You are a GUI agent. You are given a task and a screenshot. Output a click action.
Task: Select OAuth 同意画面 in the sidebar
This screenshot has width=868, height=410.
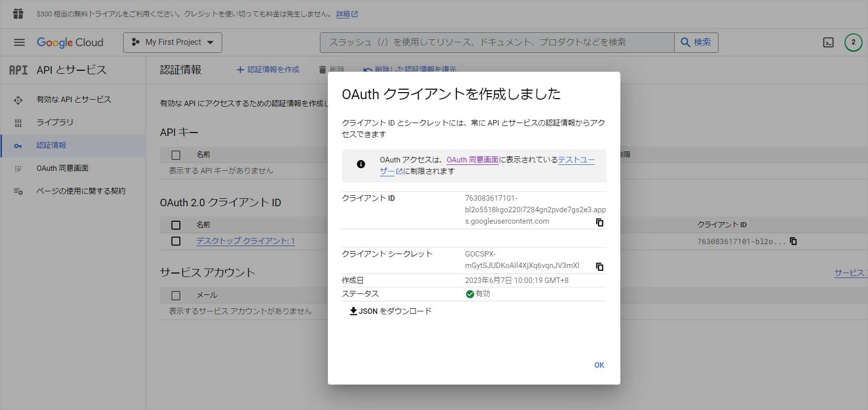click(62, 168)
